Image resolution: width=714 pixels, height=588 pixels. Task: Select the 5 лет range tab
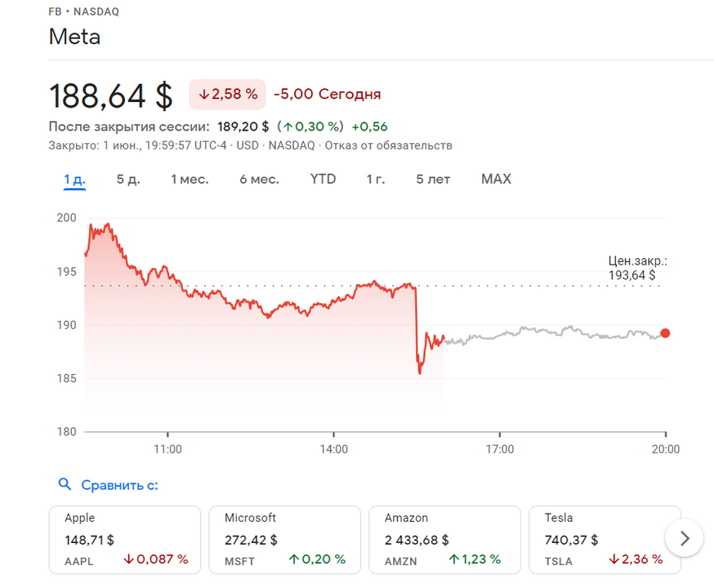pos(433,180)
